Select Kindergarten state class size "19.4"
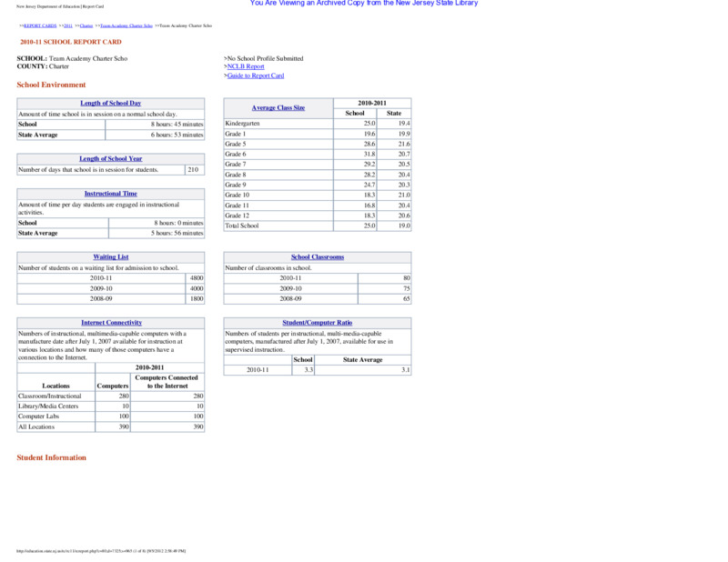 [x=404, y=124]
